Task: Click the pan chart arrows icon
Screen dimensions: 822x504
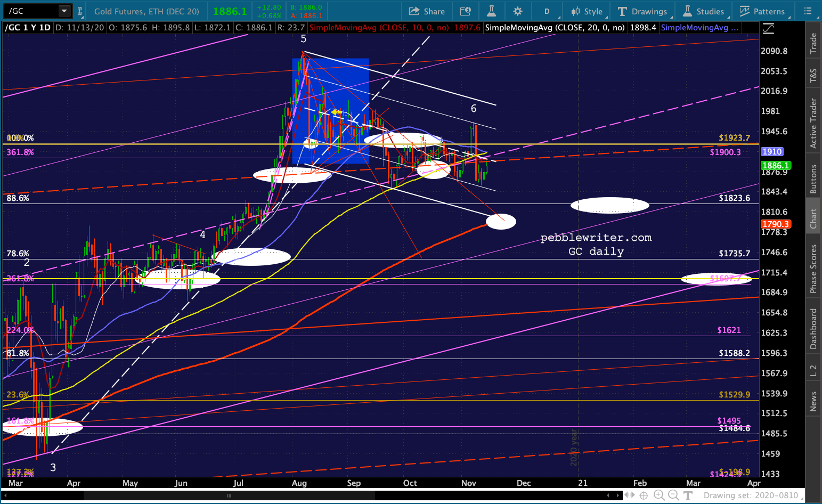Action: point(629,495)
